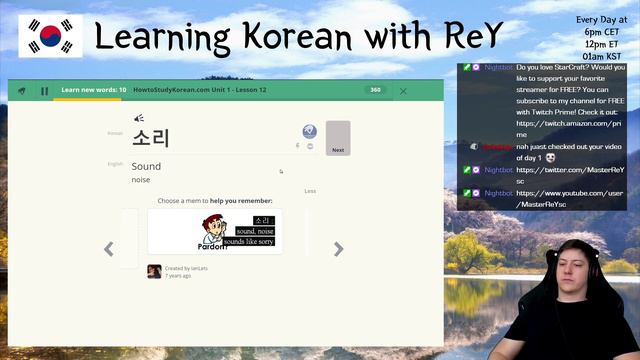Share the word via Facebook icon
Viewport: 640px width, 360px height.
[x=298, y=146]
